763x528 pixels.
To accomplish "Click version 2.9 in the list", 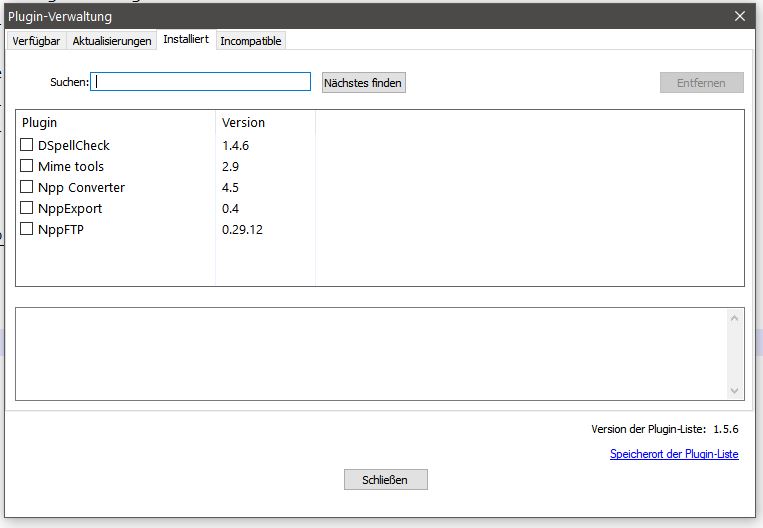I will pos(230,166).
